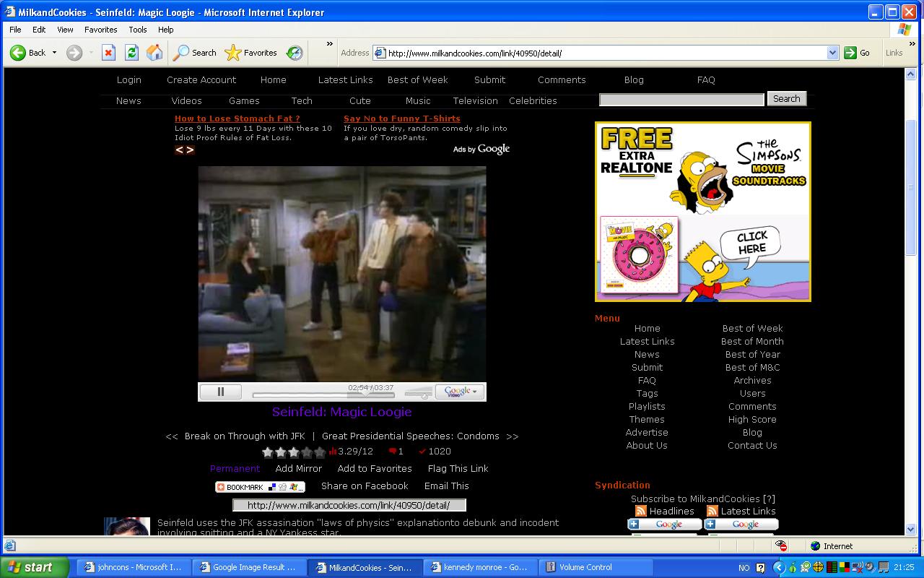Open the 'Break on Through with JFK' previous video
The width and height of the screenshot is (924, 578).
[245, 436]
